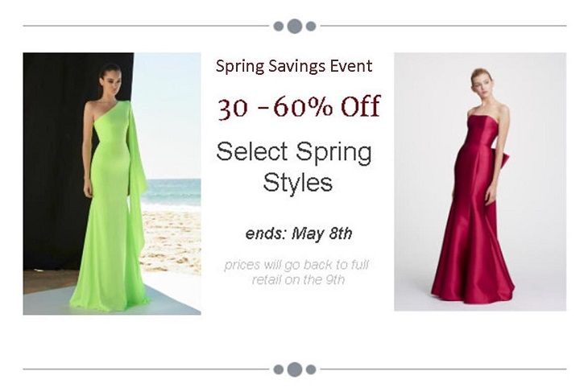Click the large center dot in top divider
The image size is (588, 388).
click(x=295, y=27)
